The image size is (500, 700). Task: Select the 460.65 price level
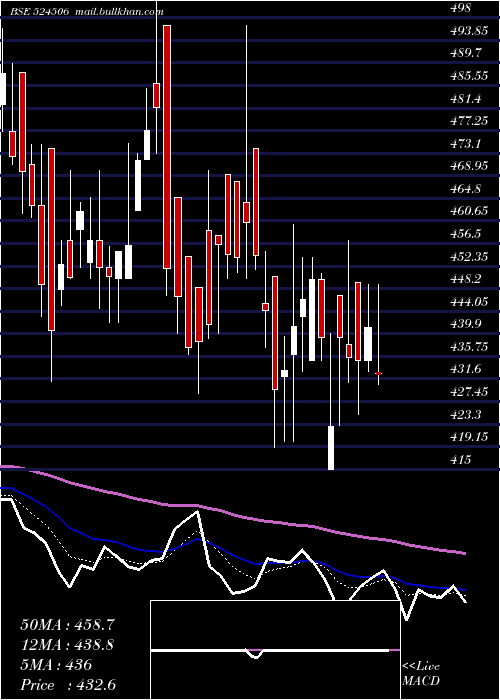pos(469,212)
